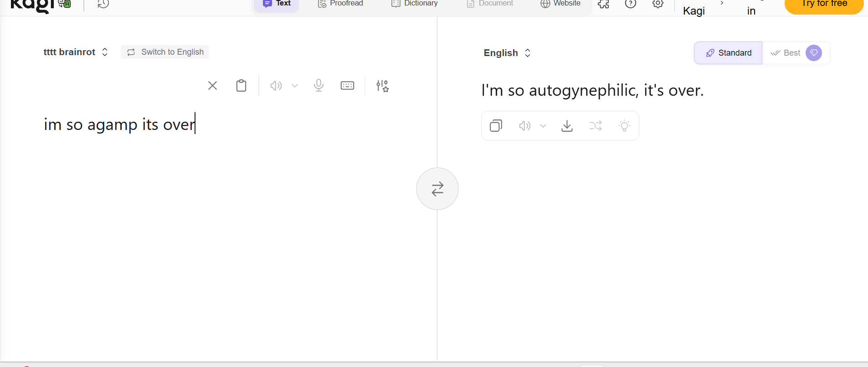Download the translation icon
The height and width of the screenshot is (367, 868).
coord(567,126)
